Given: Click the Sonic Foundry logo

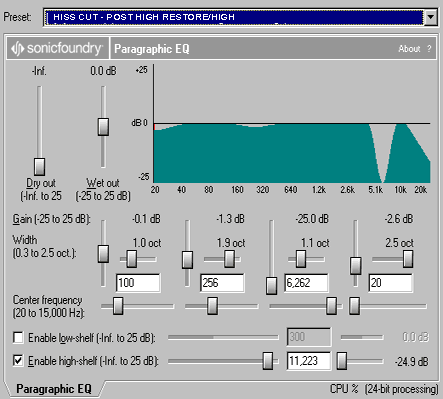Looking at the screenshot, I should coord(57,49).
